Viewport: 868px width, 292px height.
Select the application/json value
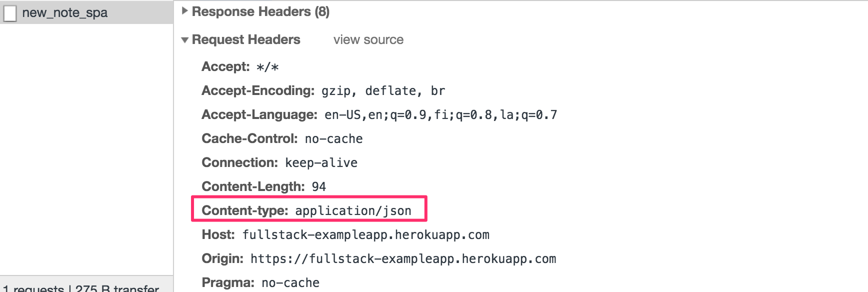tap(353, 211)
